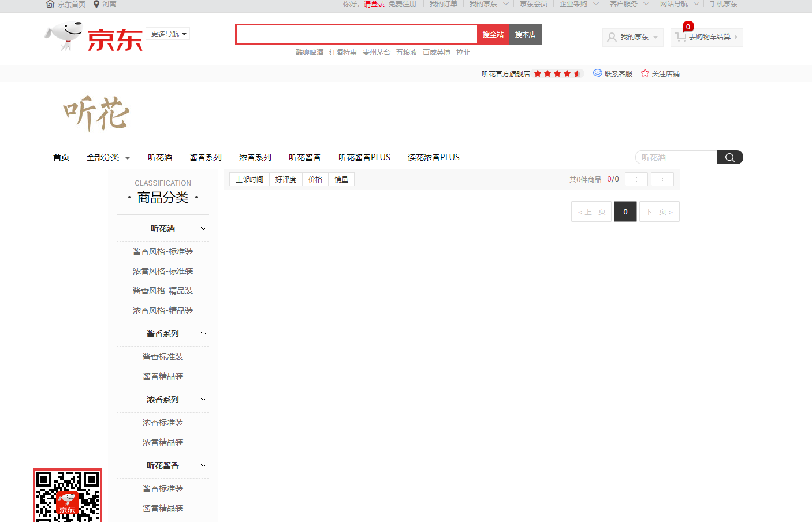Select 酱香风格-精品装 category
This screenshot has width=812, height=522.
(x=163, y=291)
